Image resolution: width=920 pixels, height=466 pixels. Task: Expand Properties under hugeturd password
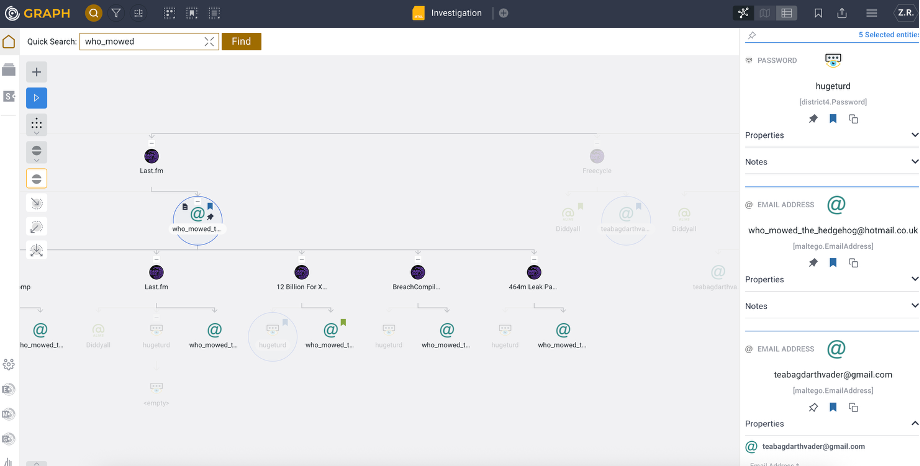831,135
